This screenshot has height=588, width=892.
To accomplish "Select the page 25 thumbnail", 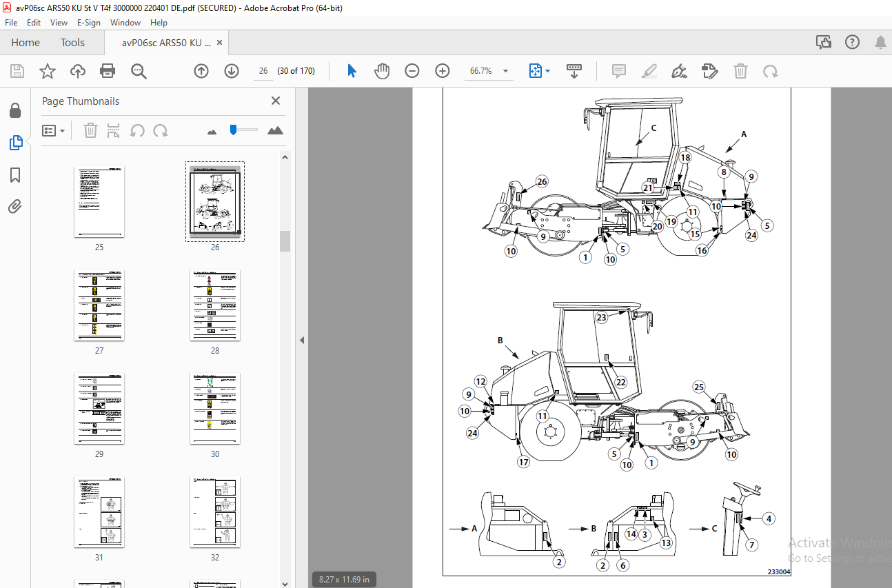I will click(99, 201).
